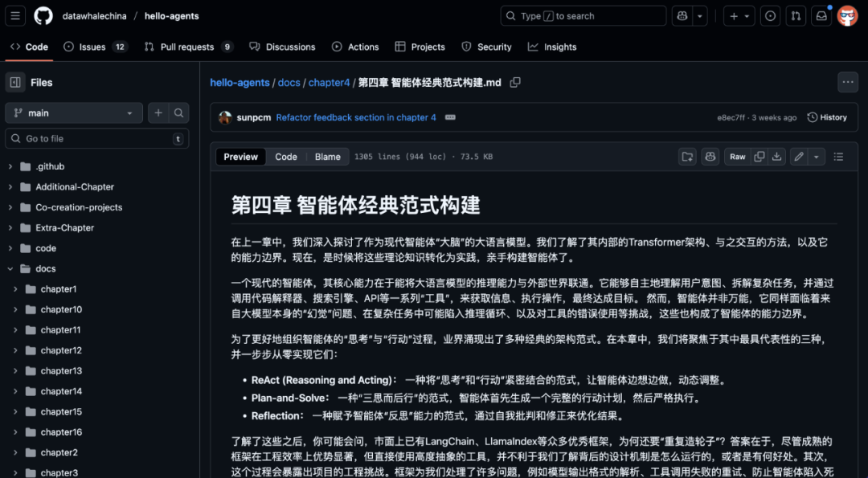Click the Type / to search field

(x=583, y=15)
